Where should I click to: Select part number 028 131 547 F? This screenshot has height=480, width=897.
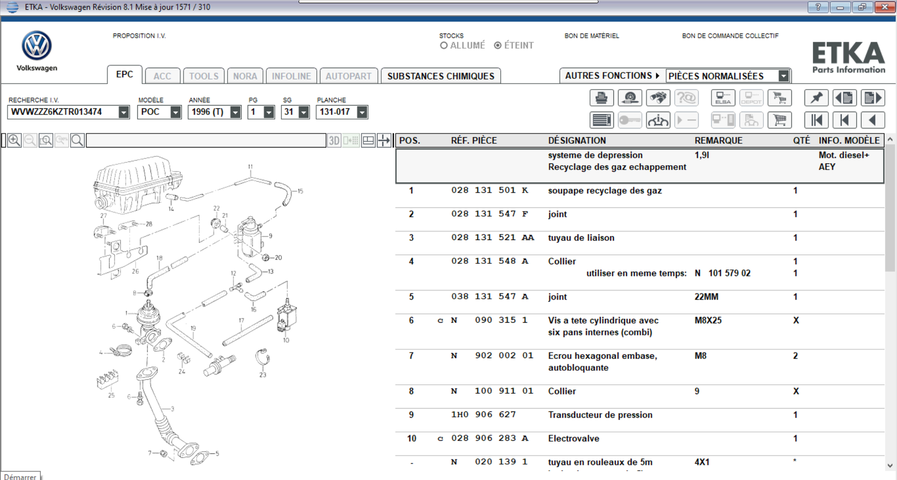[x=490, y=214]
